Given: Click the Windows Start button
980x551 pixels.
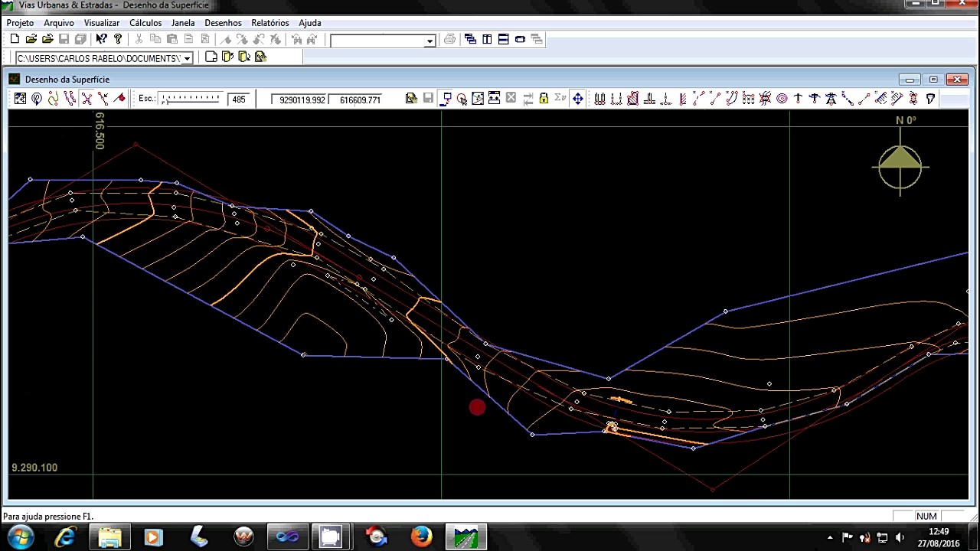Looking at the screenshot, I should click(x=20, y=537).
